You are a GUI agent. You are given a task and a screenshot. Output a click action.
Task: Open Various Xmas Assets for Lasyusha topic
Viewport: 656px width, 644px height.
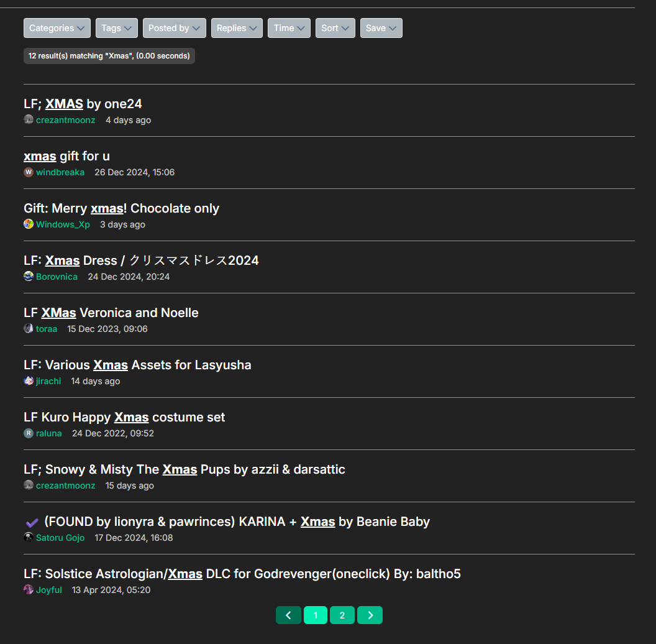[x=138, y=365]
